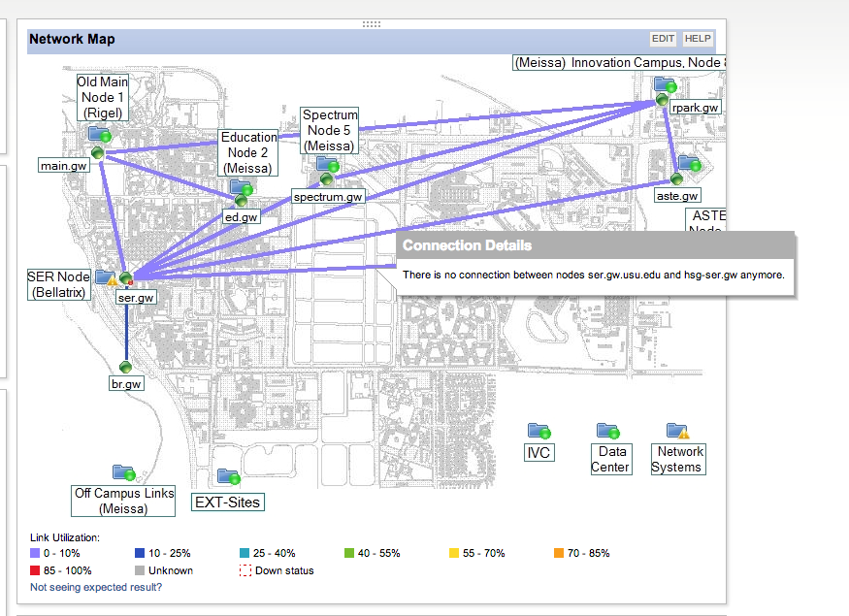849x616 pixels.
Task: Select the main.gw node green sphere
Action: 97,152
